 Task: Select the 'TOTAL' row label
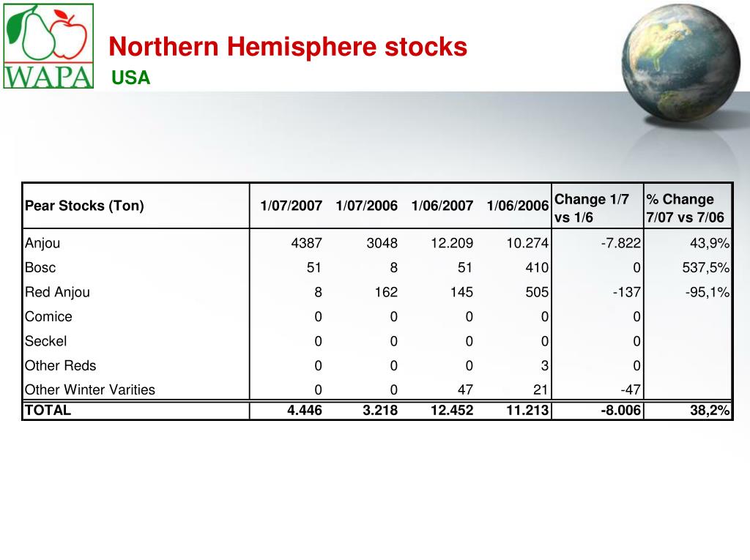click(48, 411)
